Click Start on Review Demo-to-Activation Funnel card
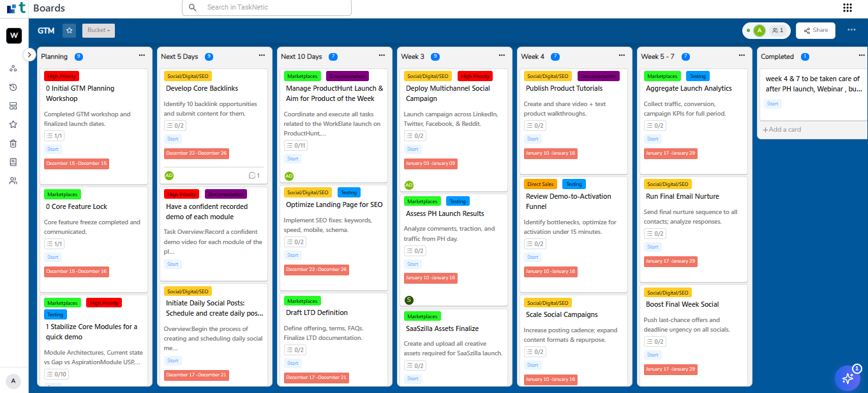The height and width of the screenshot is (393, 868). coord(533,257)
